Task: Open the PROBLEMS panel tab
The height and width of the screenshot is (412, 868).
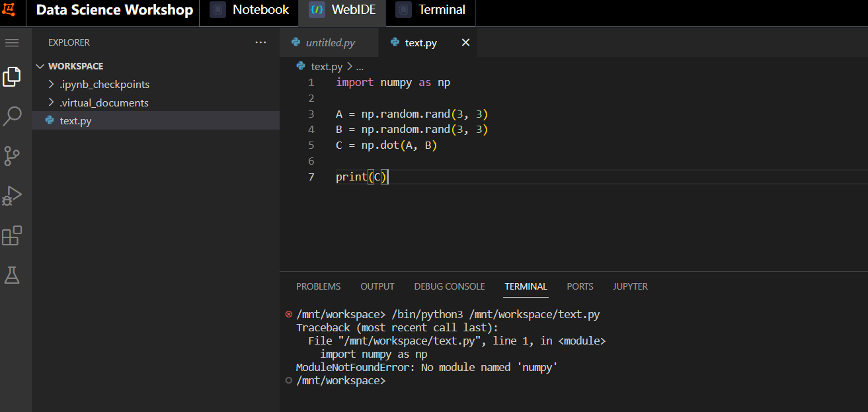Action: [319, 286]
